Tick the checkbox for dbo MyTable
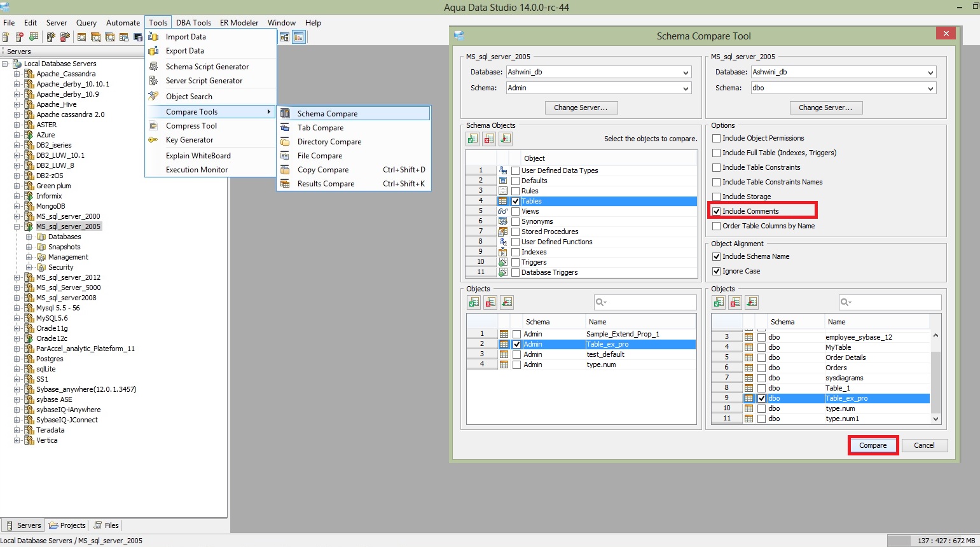Image resolution: width=980 pixels, height=547 pixels. [x=761, y=347]
